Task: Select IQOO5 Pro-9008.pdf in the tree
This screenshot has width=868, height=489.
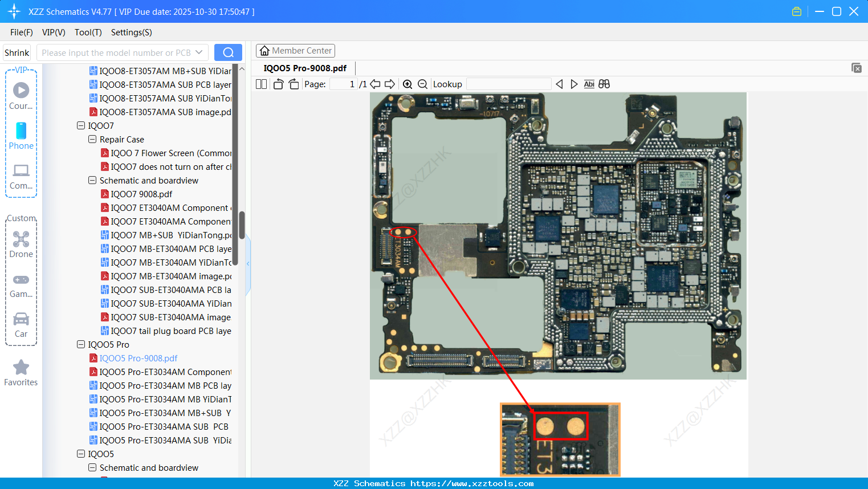Action: coord(133,358)
